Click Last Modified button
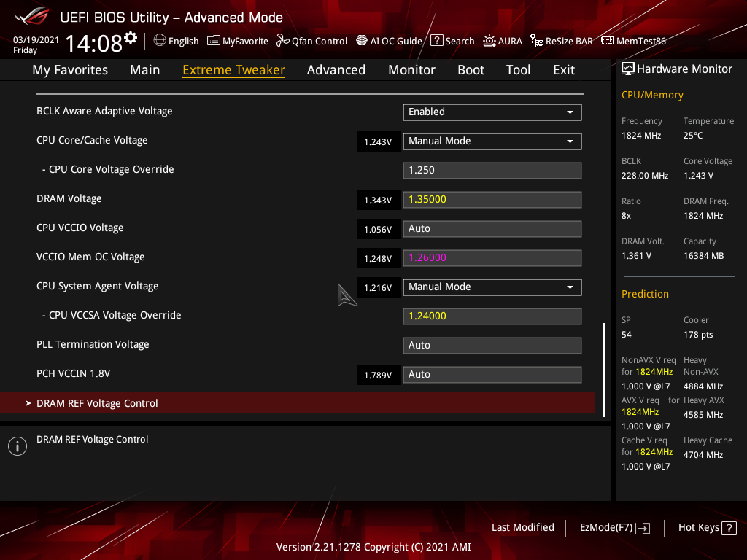This screenshot has width=747, height=560. pos(522,528)
